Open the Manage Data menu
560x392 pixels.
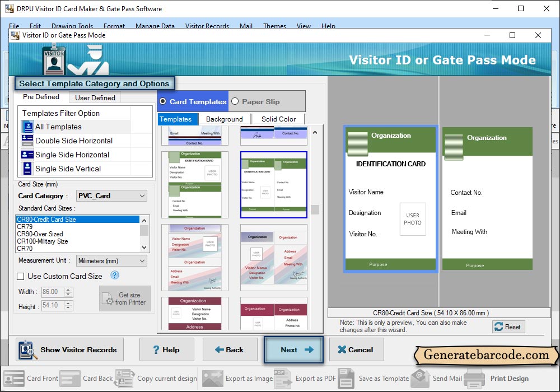pyautogui.click(x=155, y=26)
